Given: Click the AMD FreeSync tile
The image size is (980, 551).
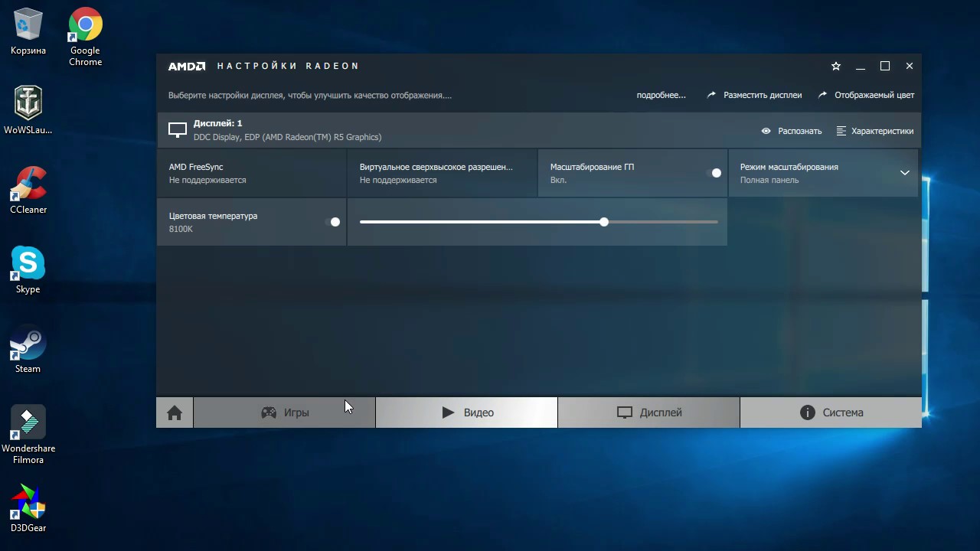Looking at the screenshot, I should (x=251, y=173).
